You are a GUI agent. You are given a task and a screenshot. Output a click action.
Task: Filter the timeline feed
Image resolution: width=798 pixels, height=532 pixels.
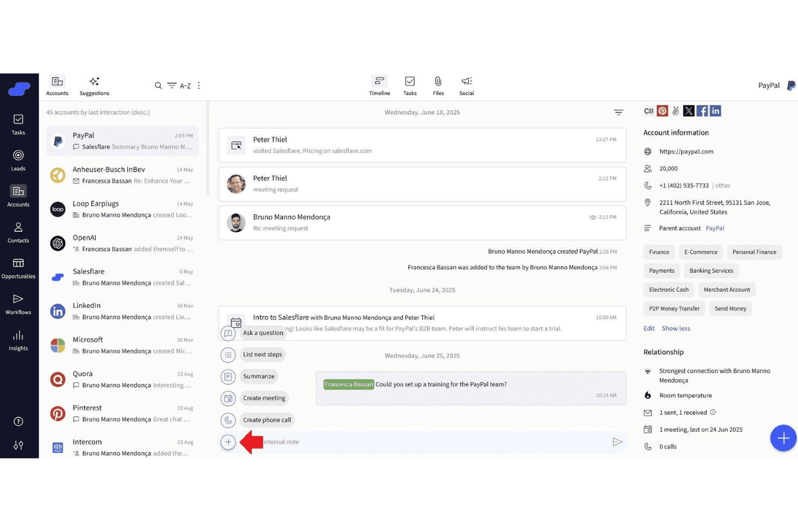point(618,112)
